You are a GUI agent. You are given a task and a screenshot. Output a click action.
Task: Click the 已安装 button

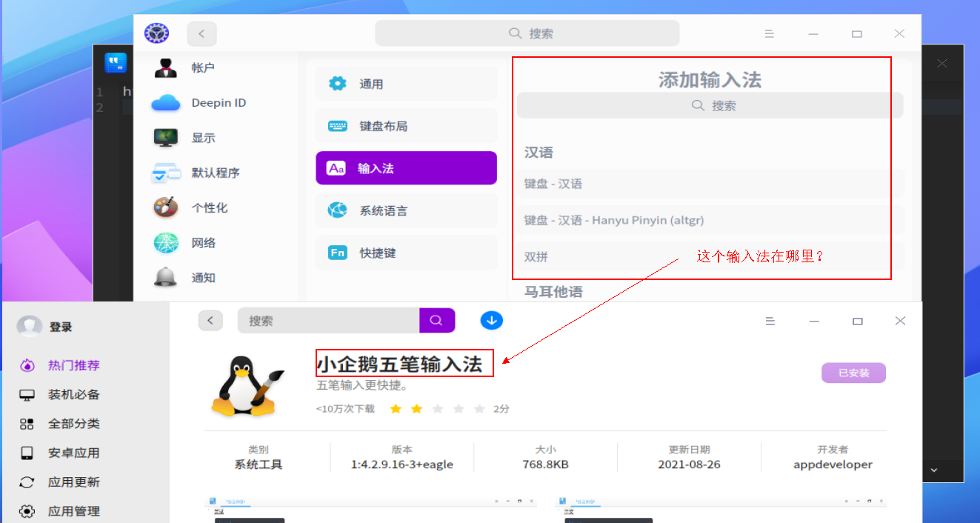click(853, 373)
